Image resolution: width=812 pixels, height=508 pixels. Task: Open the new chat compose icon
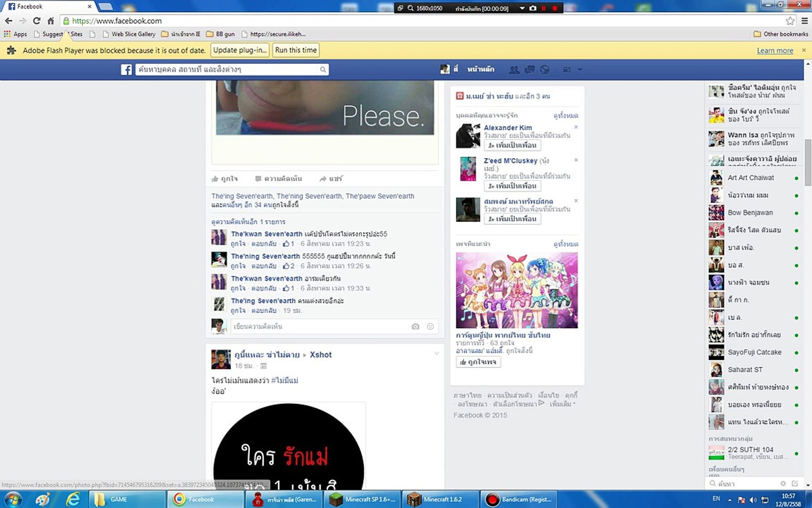[795, 483]
